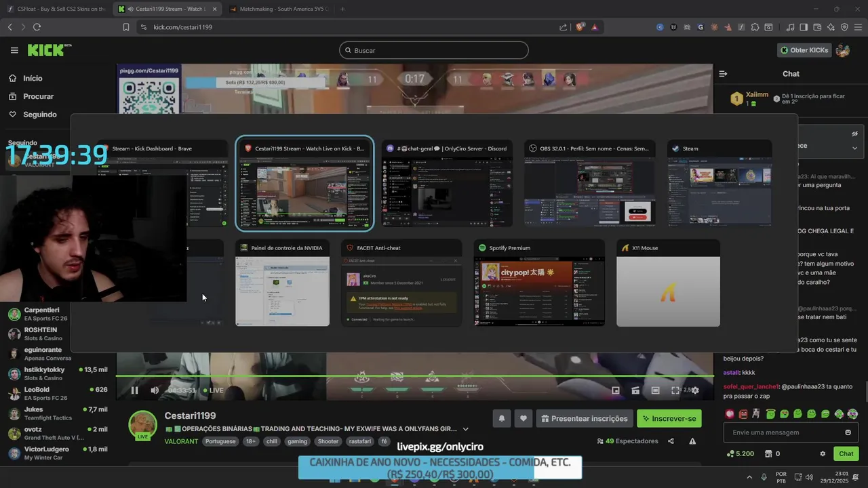Click Presentear inscrições gift button
868x488 pixels.
click(585, 418)
